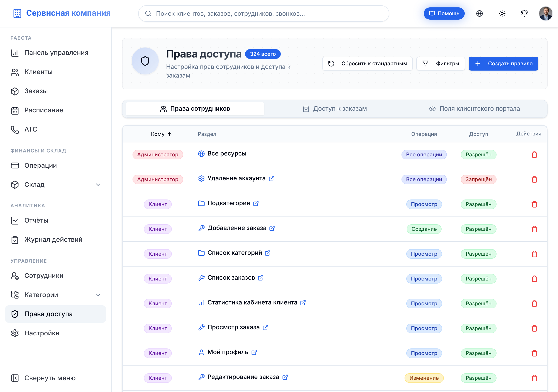Open external link icon next to Список заказов

click(260, 278)
